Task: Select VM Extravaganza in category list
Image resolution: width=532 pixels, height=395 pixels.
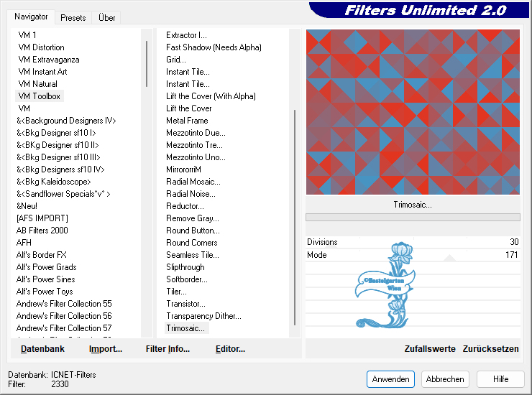Action: (x=49, y=60)
